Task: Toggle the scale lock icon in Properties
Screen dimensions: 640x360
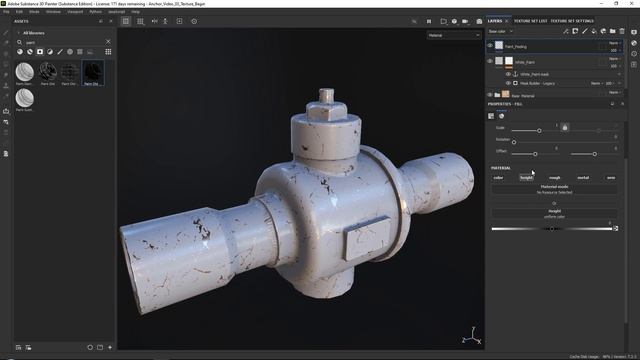Action: click(565, 128)
